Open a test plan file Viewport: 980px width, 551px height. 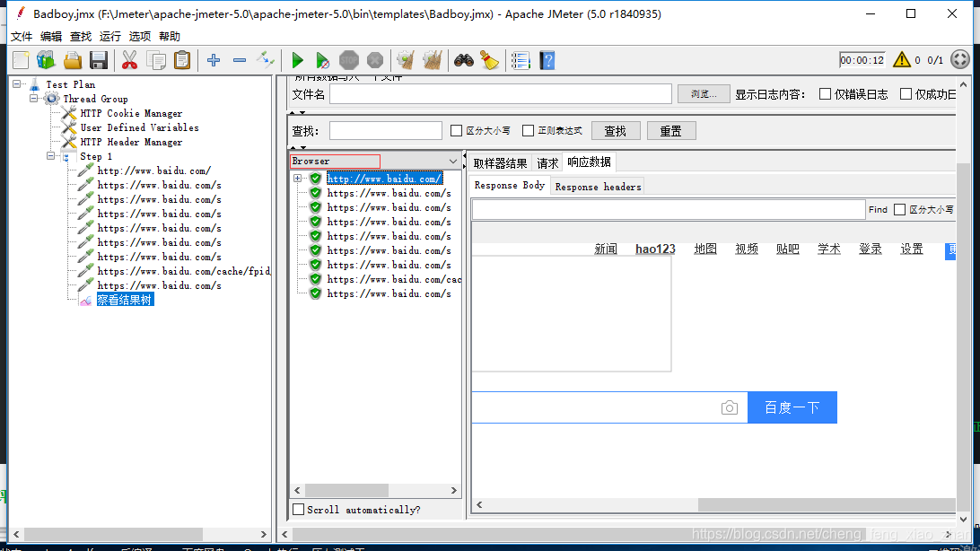(x=73, y=61)
